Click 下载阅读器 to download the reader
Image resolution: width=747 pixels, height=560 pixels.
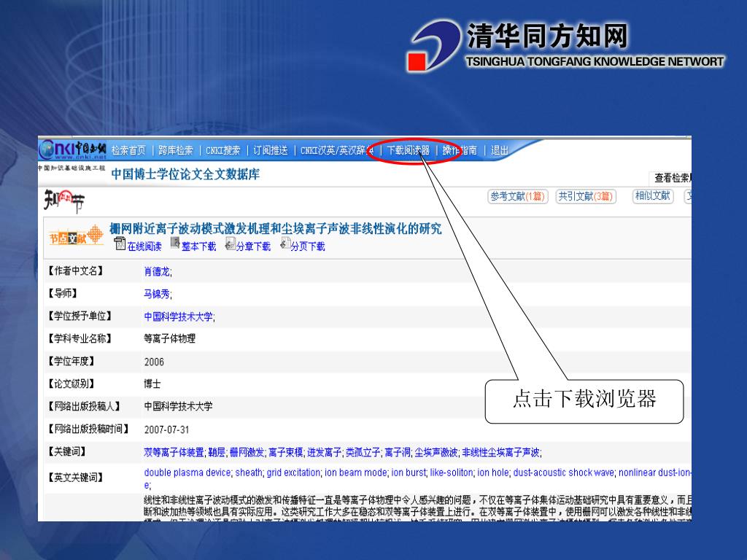409,150
